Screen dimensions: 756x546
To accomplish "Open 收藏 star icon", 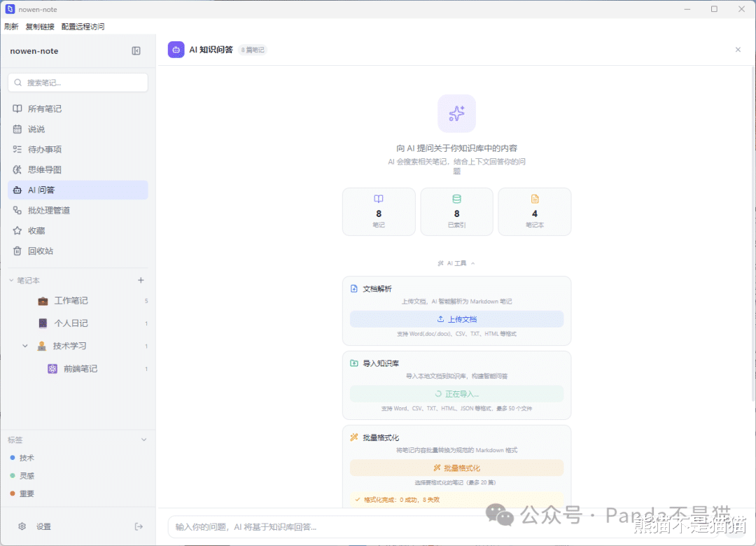I will click(17, 230).
